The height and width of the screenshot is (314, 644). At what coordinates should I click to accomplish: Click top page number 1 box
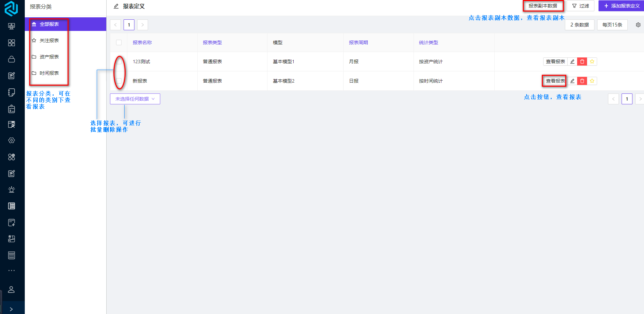(129, 25)
